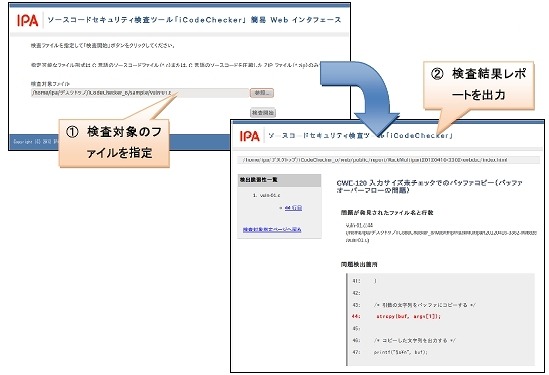The height and width of the screenshot is (375, 549).
Task: Click the 検出脆弱性一覧 panel header
Action: tap(279, 180)
